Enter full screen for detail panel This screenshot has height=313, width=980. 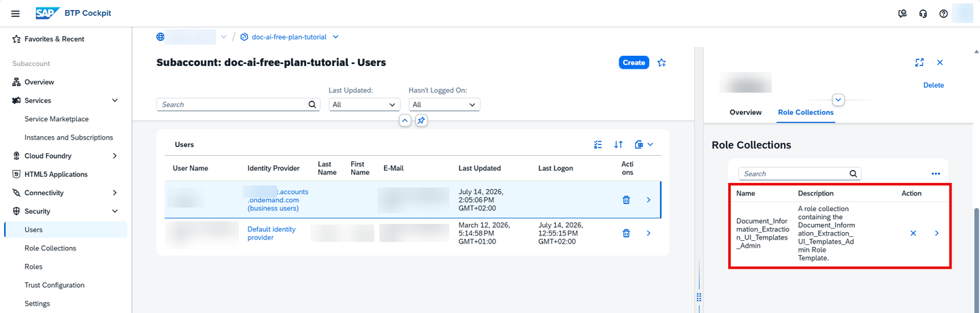coord(919,63)
